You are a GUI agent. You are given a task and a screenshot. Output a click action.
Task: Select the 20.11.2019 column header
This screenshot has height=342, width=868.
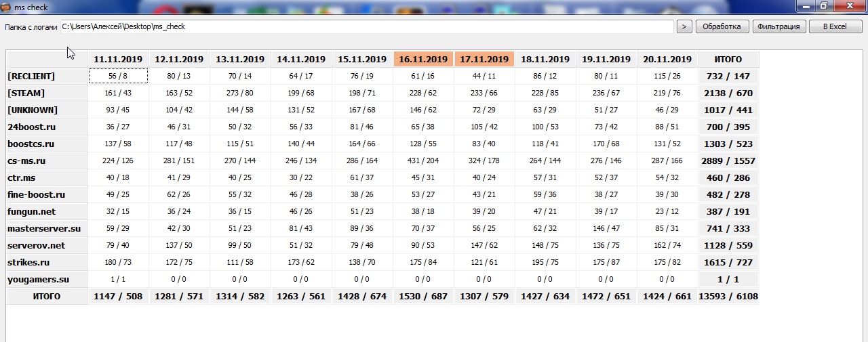[667, 59]
